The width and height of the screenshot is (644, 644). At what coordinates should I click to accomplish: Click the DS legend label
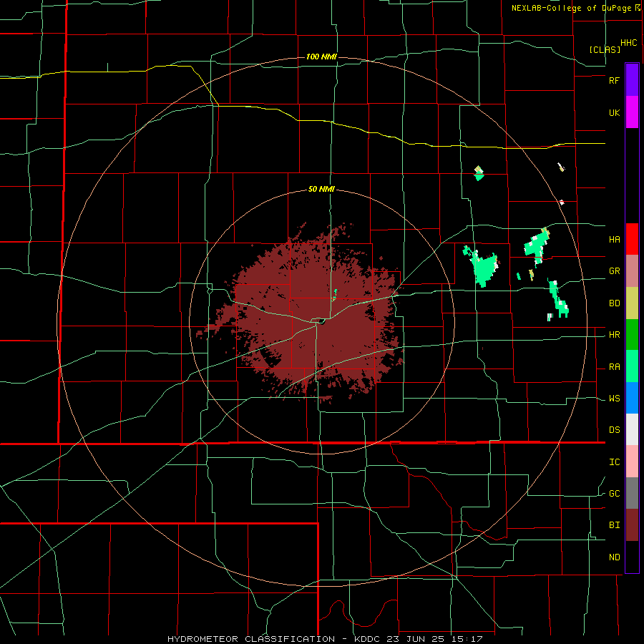click(614, 430)
